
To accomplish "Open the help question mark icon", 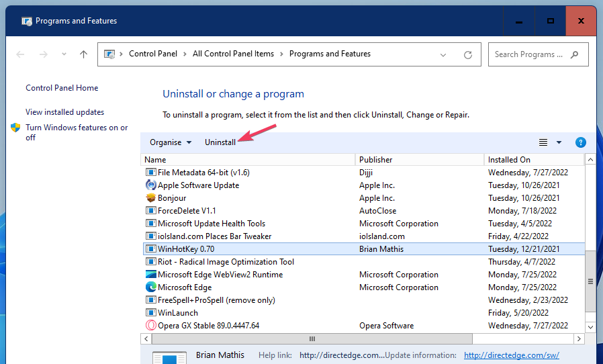I will point(580,142).
